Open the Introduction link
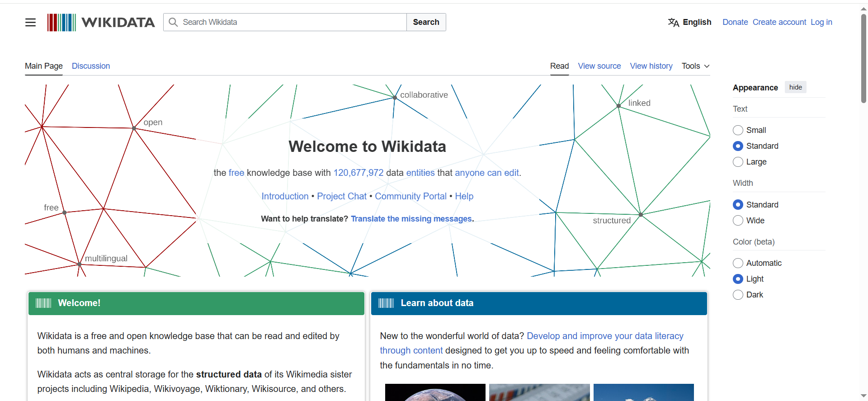 [x=285, y=196]
